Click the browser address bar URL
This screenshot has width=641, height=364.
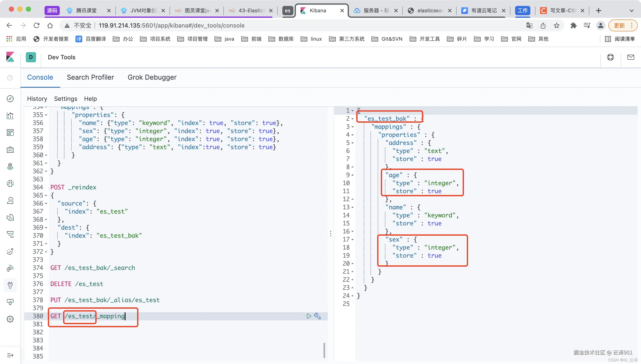[171, 25]
